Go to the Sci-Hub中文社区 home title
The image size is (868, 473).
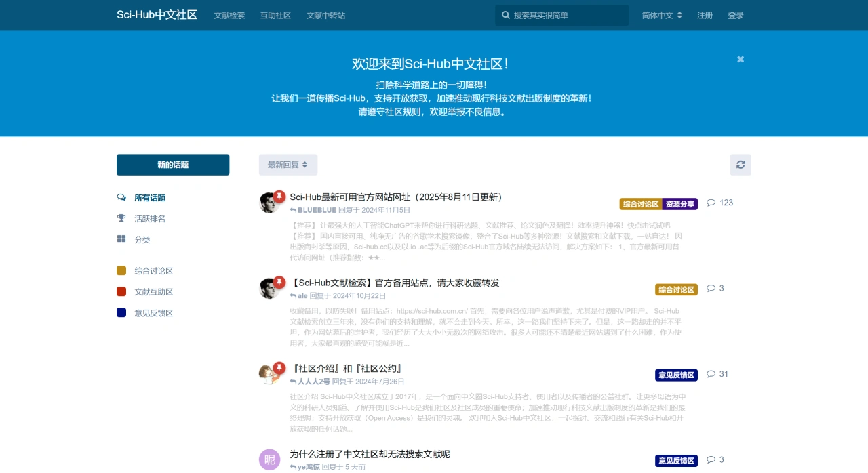(157, 15)
